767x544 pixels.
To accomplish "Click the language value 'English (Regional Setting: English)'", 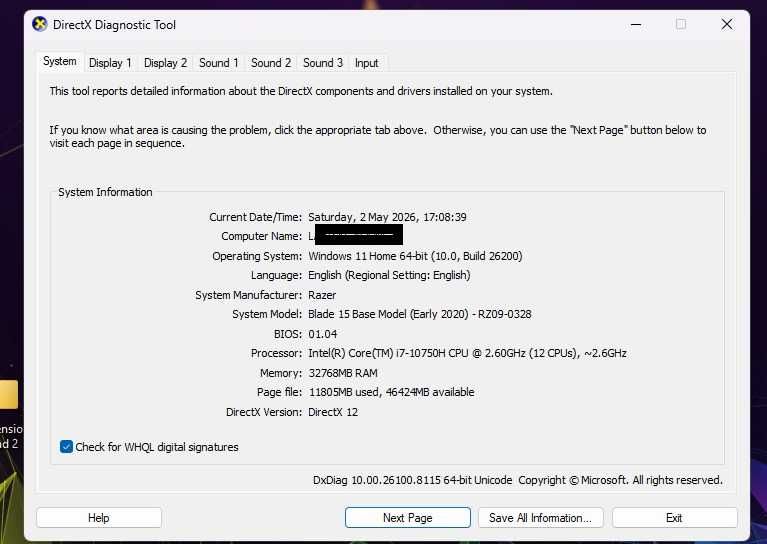I will click(x=389, y=275).
